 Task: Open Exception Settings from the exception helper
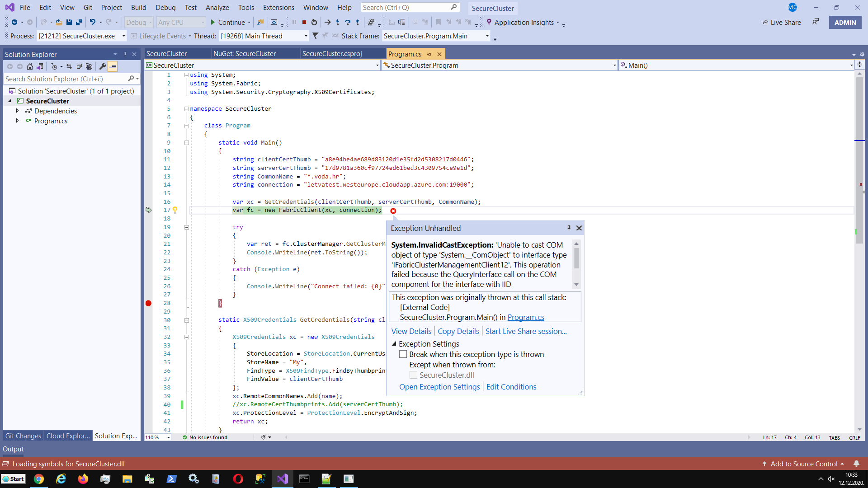(x=439, y=386)
